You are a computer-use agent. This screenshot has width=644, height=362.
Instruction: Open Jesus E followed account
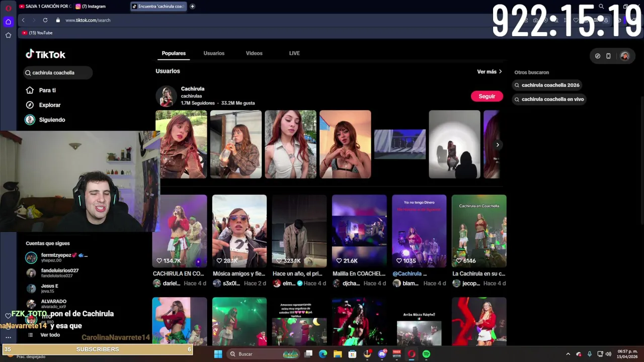pyautogui.click(x=43, y=288)
